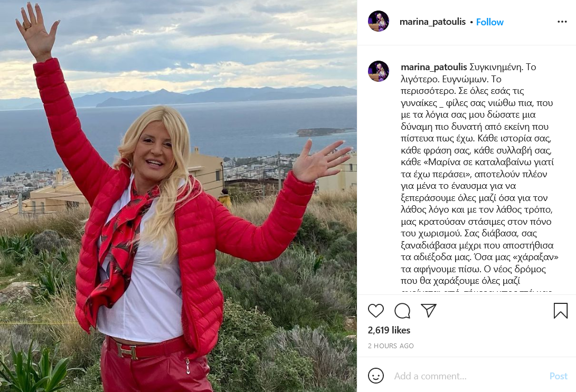Follow marina_patoulis
Image resolution: width=576 pixels, height=392 pixels.
(x=489, y=22)
